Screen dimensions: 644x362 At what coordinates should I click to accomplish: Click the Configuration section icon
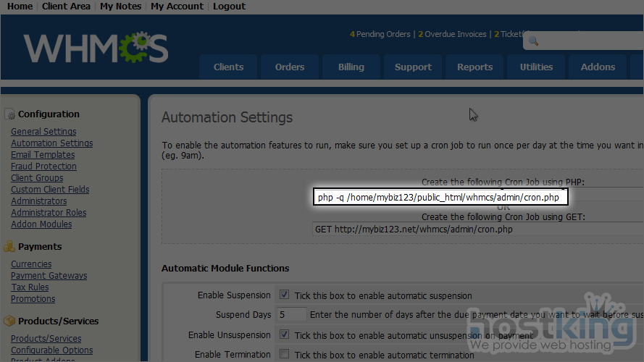point(9,114)
